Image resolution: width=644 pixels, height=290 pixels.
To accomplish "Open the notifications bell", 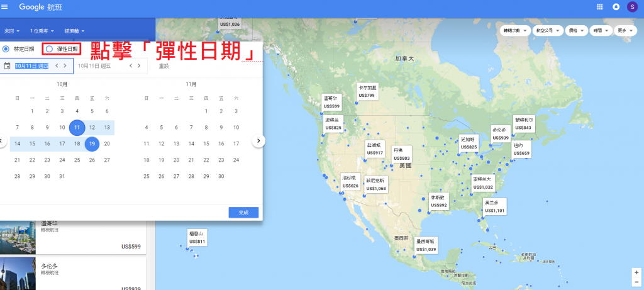I will (616, 6).
